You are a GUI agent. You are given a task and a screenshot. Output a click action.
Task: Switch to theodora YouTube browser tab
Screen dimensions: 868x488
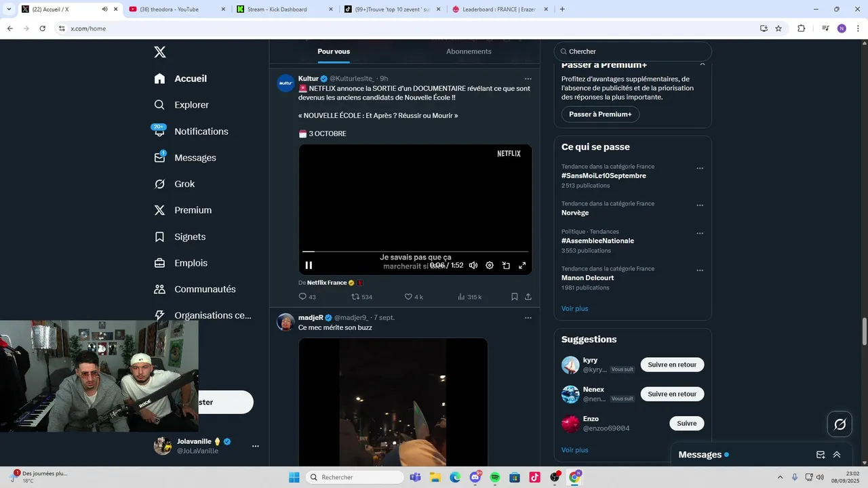176,9
